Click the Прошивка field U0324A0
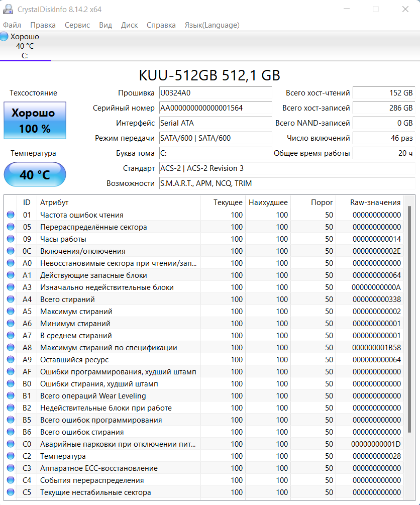Viewport: 420px width, 505px height. click(x=216, y=93)
